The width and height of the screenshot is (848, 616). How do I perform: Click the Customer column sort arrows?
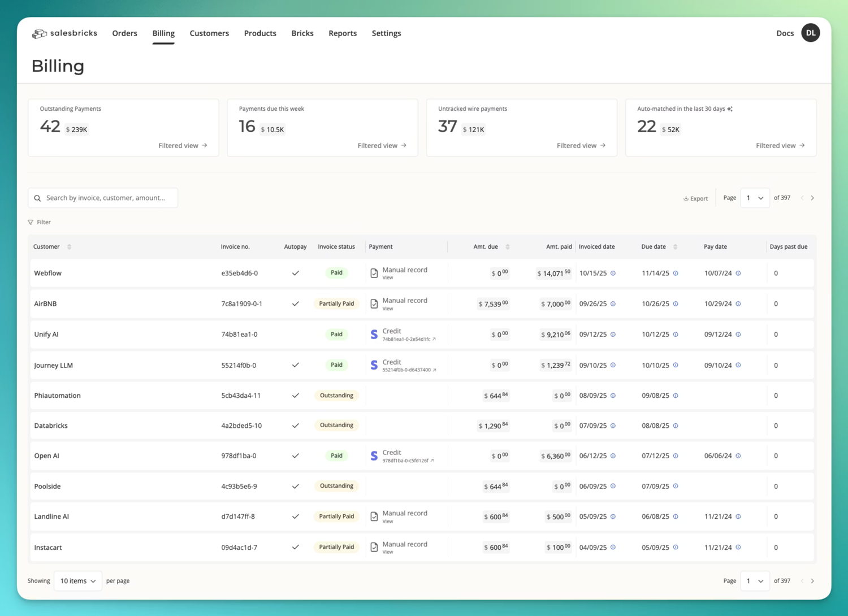69,246
